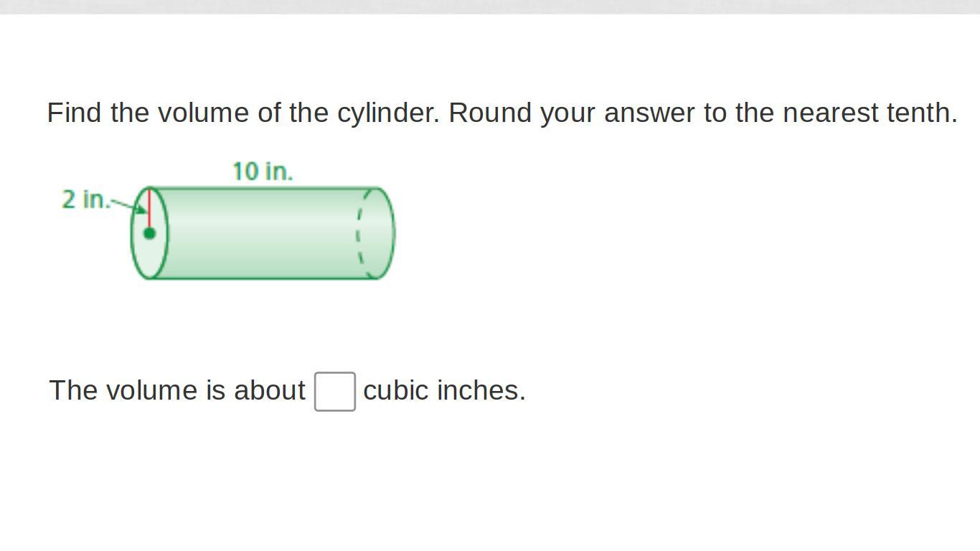The image size is (980, 551).
Task: Click the gray bar at the top of the page
Action: (490, 6)
